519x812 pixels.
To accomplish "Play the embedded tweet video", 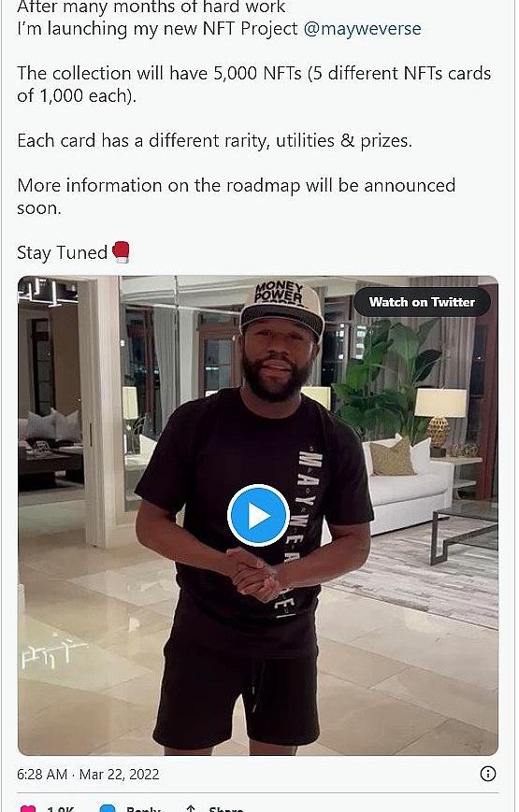I will [258, 515].
